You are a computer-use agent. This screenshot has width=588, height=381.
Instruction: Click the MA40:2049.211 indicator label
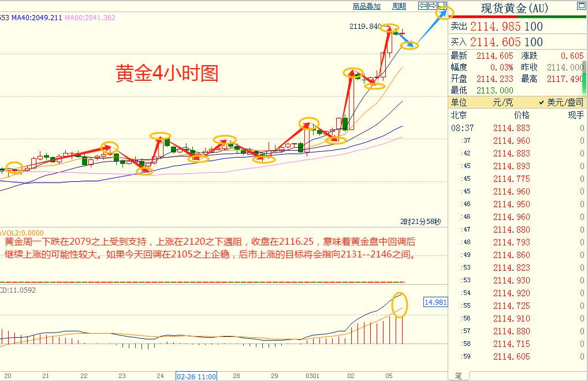coord(37,18)
